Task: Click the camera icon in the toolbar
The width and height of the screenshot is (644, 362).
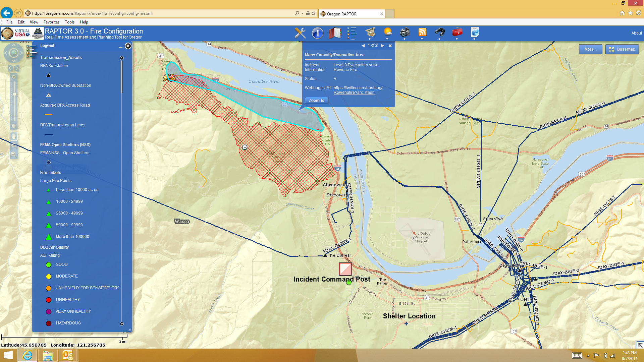Action: [405, 32]
